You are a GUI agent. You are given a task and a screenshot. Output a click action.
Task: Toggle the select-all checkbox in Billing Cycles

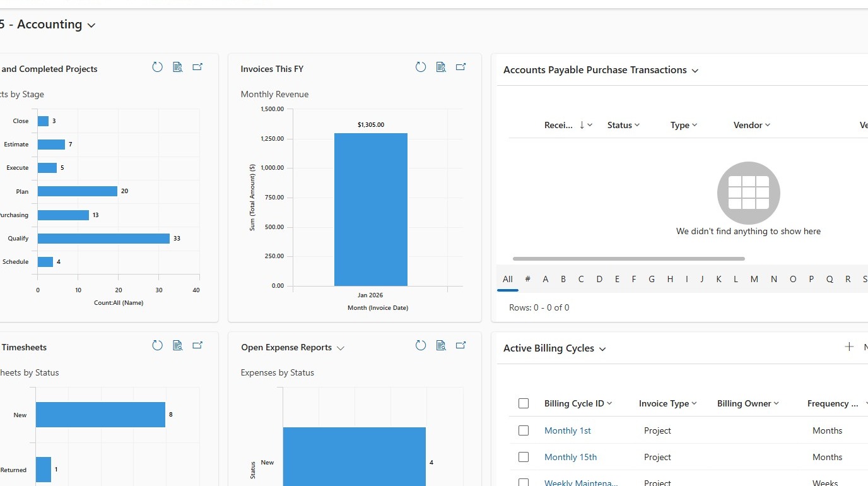tap(524, 403)
